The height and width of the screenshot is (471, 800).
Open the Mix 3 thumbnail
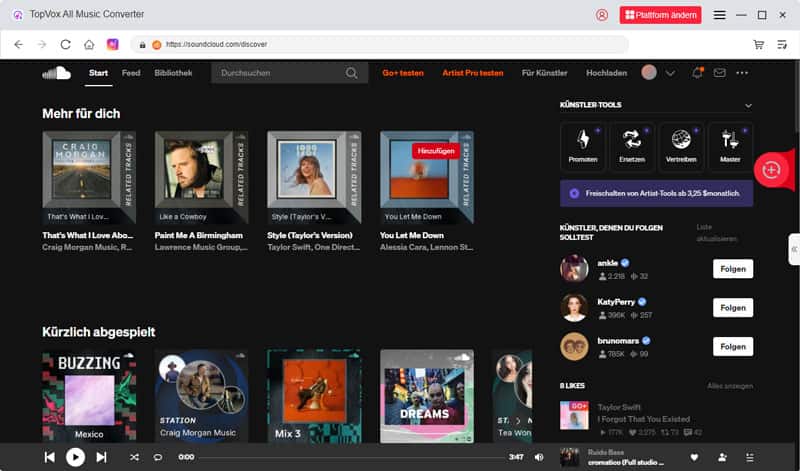click(x=314, y=396)
